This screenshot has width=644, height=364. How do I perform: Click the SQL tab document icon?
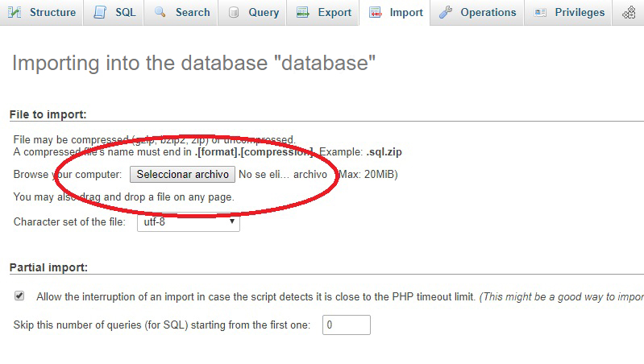[x=99, y=12]
